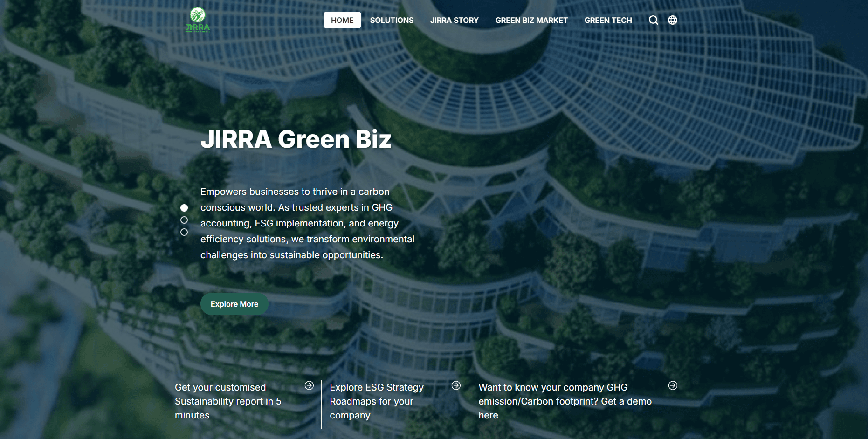Click the 'Empowers businesses to thrive' paragraph
This screenshot has width=868, height=439.
click(307, 223)
